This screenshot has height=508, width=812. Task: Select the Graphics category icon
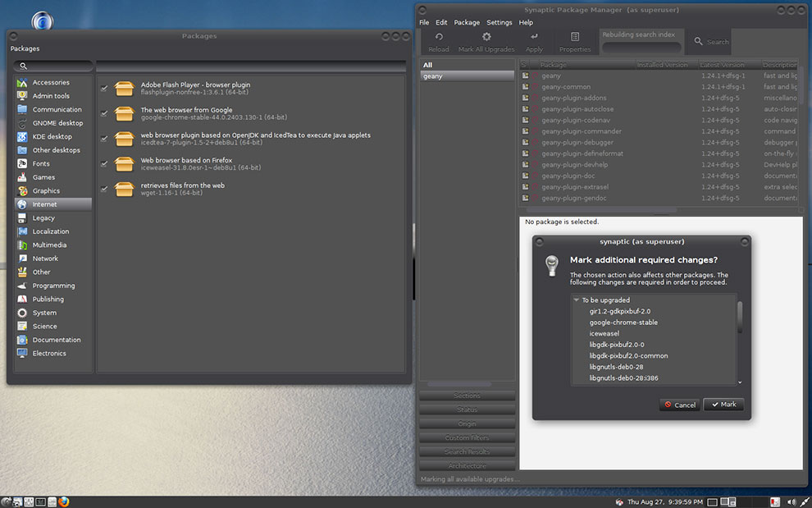(x=22, y=190)
